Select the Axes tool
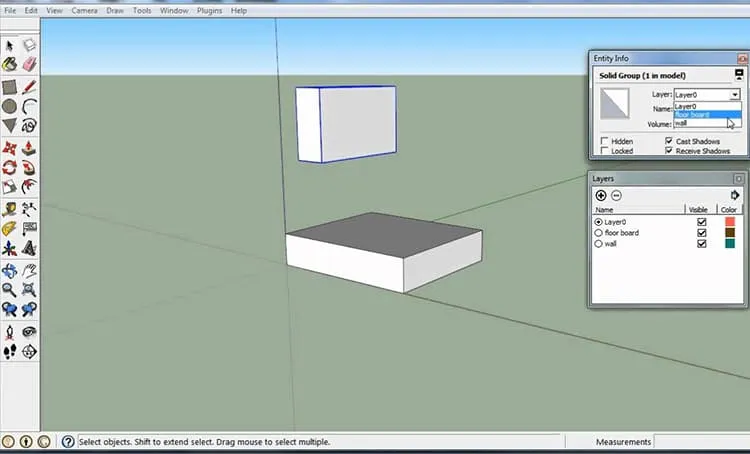Image resolution: width=750 pixels, height=454 pixels. click(10, 248)
